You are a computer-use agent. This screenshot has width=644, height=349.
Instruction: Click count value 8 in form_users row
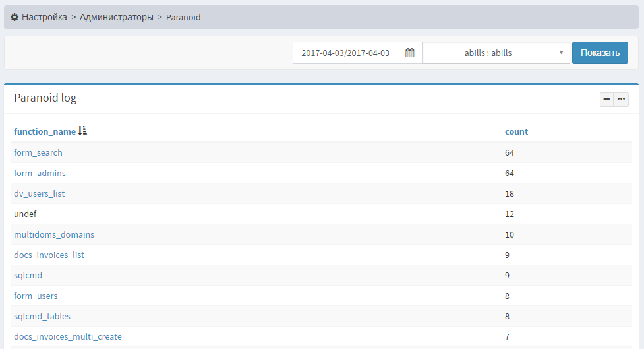pos(508,296)
